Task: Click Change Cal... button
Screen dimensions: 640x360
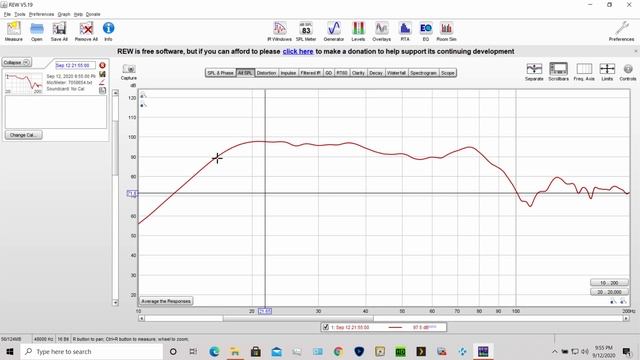Action: (x=24, y=135)
